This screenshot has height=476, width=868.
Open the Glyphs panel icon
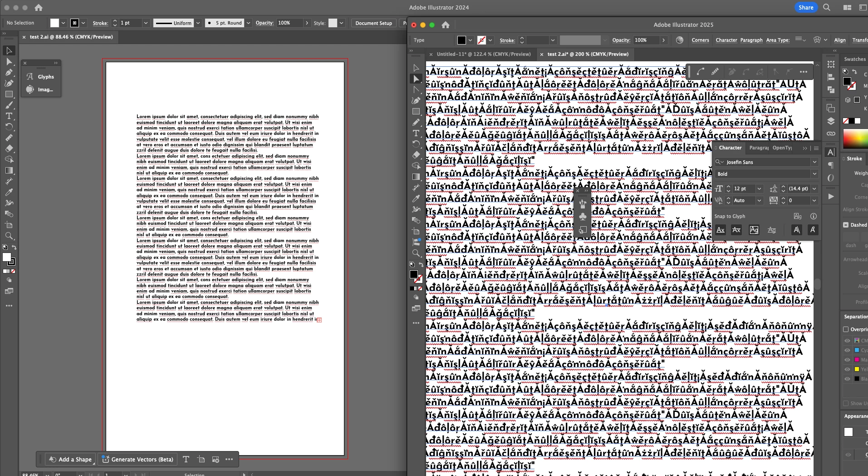click(x=30, y=77)
